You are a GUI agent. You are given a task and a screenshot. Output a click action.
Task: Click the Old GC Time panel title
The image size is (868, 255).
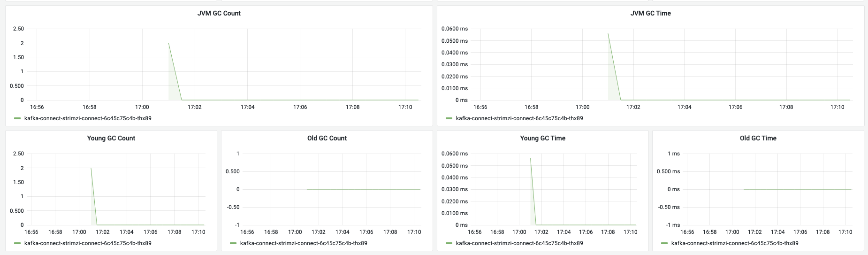(x=758, y=138)
